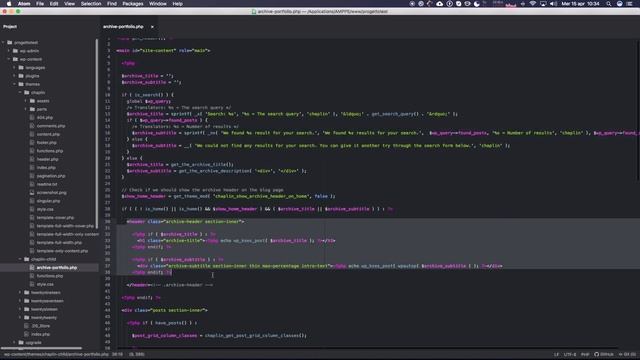This screenshot has height=360, width=640.
Task: Open functions.php under the chaplin folder
Action: 50,151
